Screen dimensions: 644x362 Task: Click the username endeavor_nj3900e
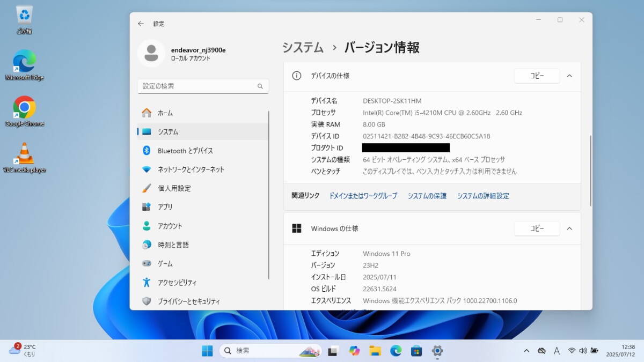[198, 50]
